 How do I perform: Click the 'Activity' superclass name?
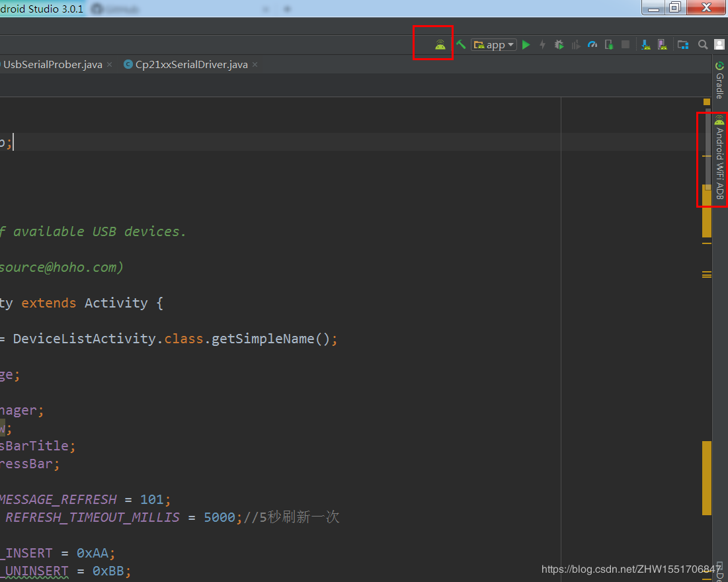(x=116, y=303)
